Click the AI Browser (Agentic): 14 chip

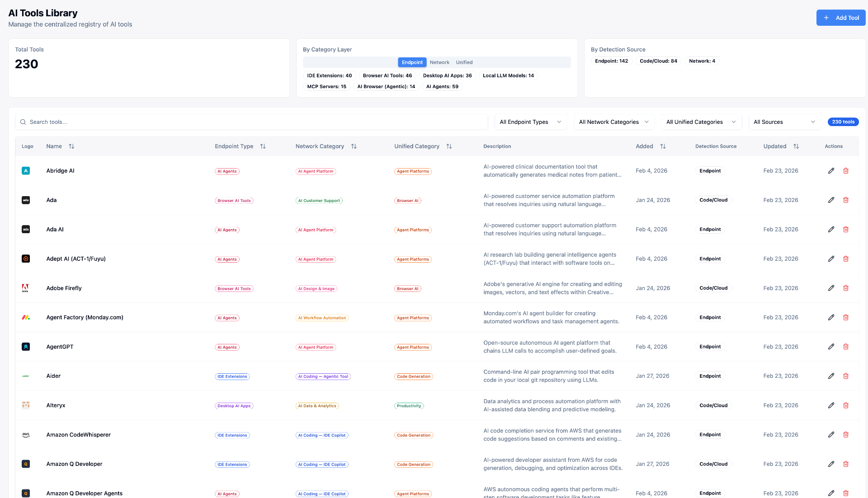(x=386, y=87)
